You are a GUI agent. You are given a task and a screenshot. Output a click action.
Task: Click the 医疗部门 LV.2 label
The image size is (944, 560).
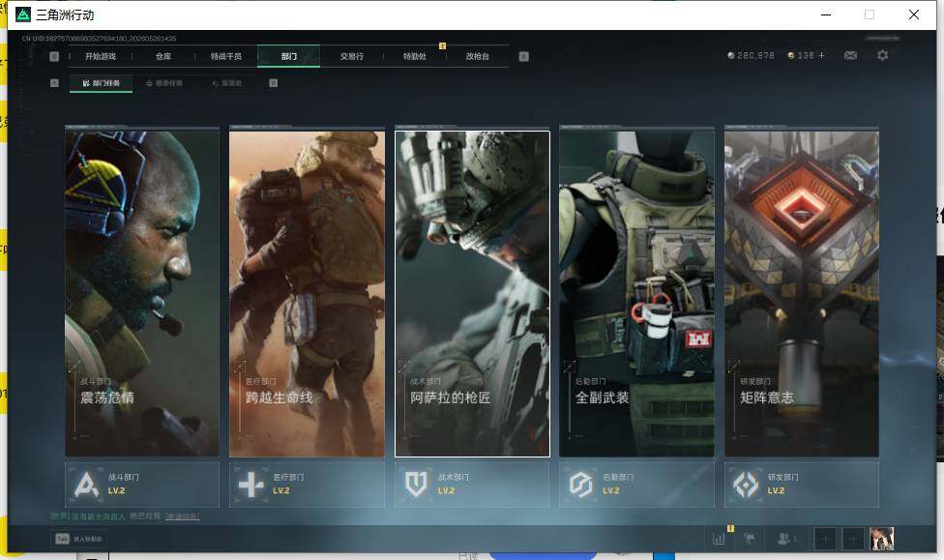tap(281, 490)
